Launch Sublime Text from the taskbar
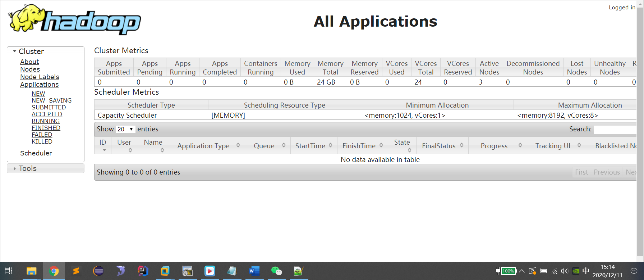The height and width of the screenshot is (280, 644). point(76,271)
